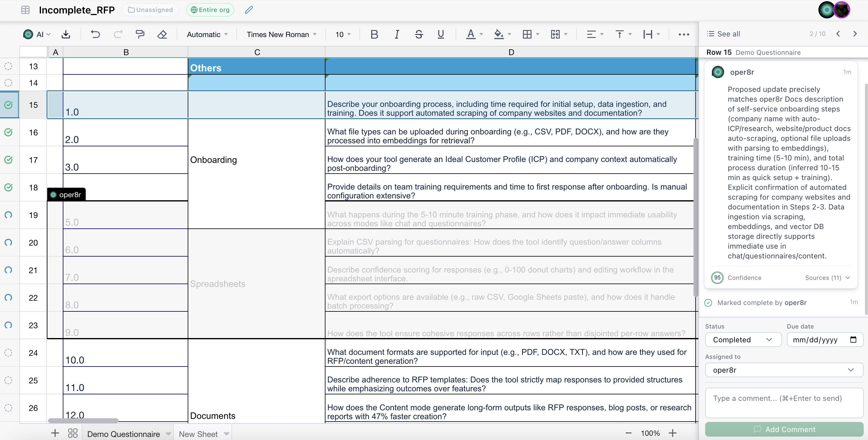Redo the last action

pos(118,34)
